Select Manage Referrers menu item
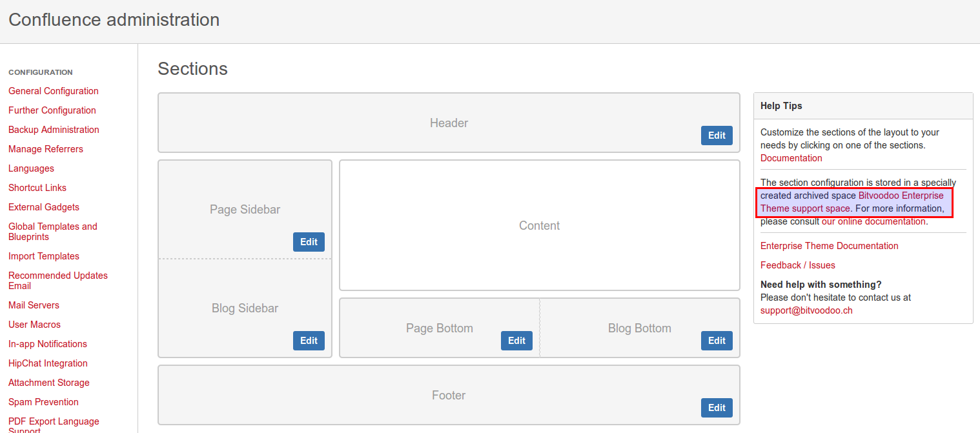 tap(46, 149)
